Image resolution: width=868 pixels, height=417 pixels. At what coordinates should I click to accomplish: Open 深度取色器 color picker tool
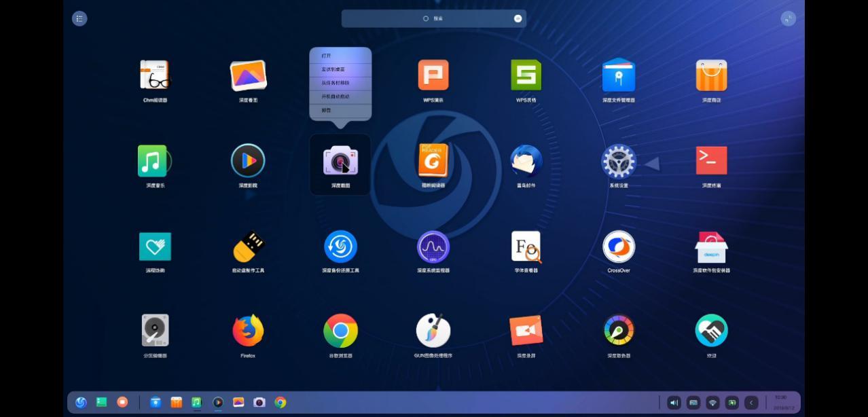click(x=619, y=331)
